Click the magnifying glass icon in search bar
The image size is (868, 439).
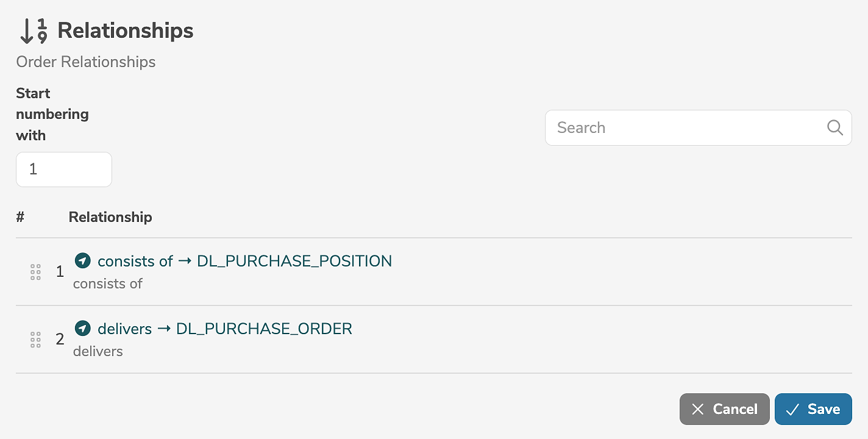coord(834,127)
